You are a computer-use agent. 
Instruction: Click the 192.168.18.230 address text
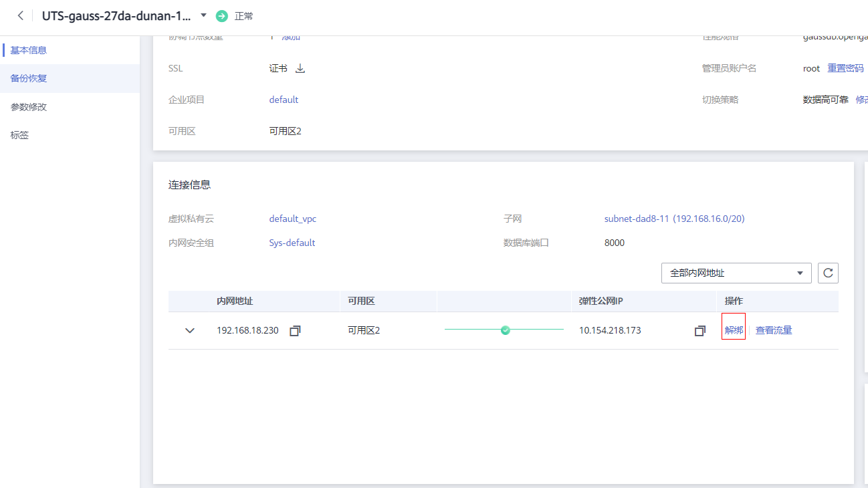247,330
